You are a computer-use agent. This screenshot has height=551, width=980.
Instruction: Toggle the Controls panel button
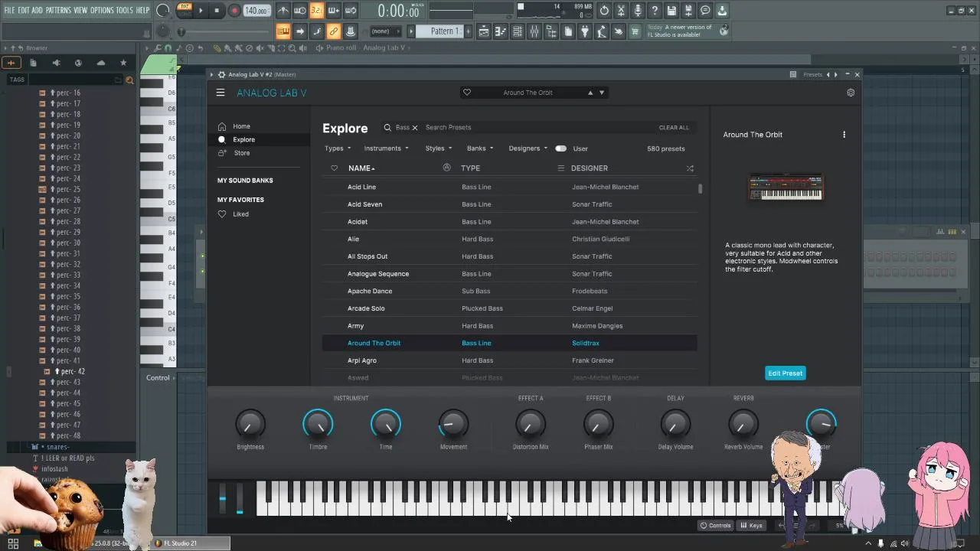[716, 526]
